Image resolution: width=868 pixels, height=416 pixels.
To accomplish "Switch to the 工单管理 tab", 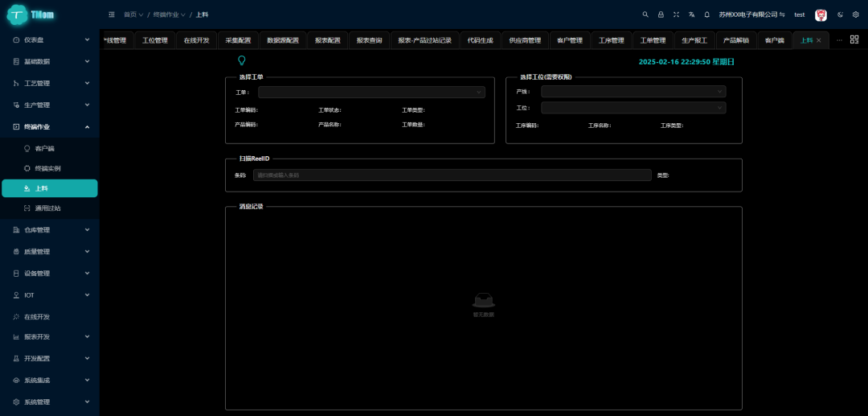I will tap(653, 40).
